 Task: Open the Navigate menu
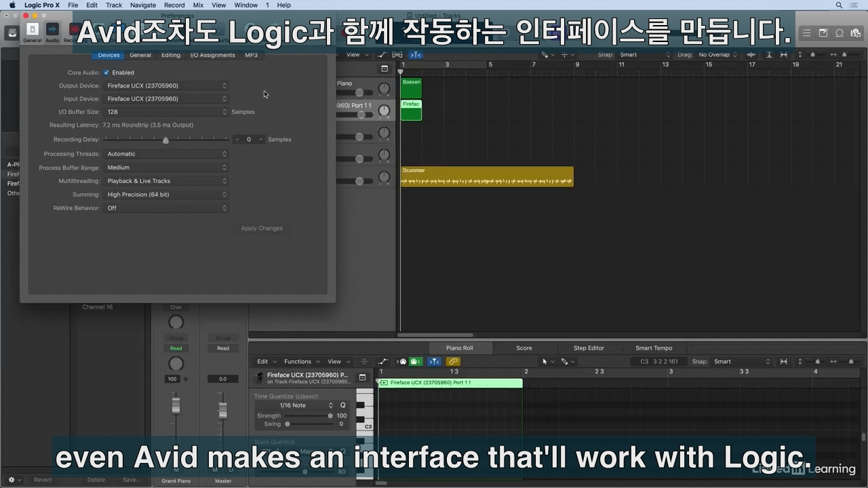pos(142,5)
